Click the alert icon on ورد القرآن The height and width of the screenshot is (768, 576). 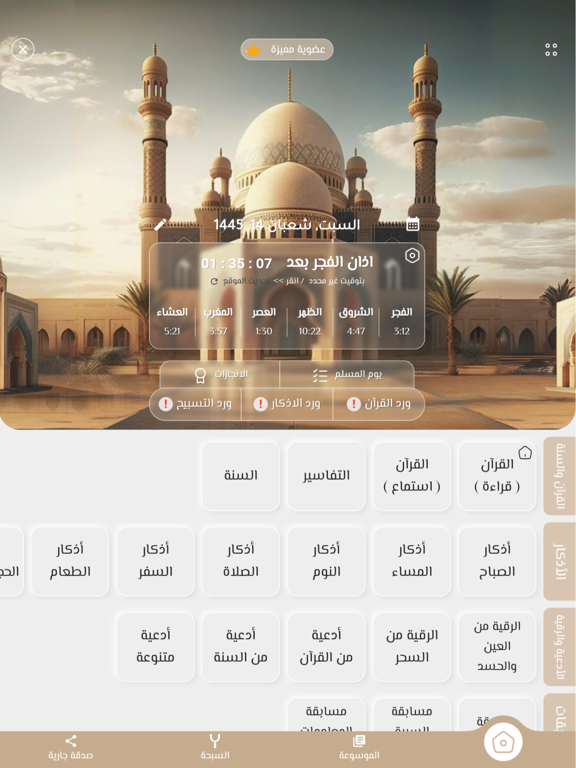pyautogui.click(x=354, y=404)
